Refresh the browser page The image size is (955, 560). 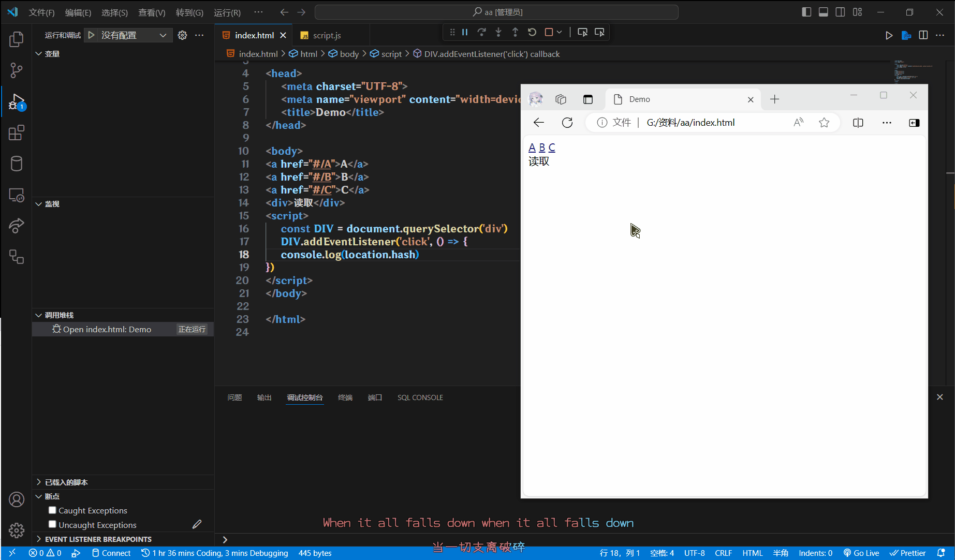point(567,123)
